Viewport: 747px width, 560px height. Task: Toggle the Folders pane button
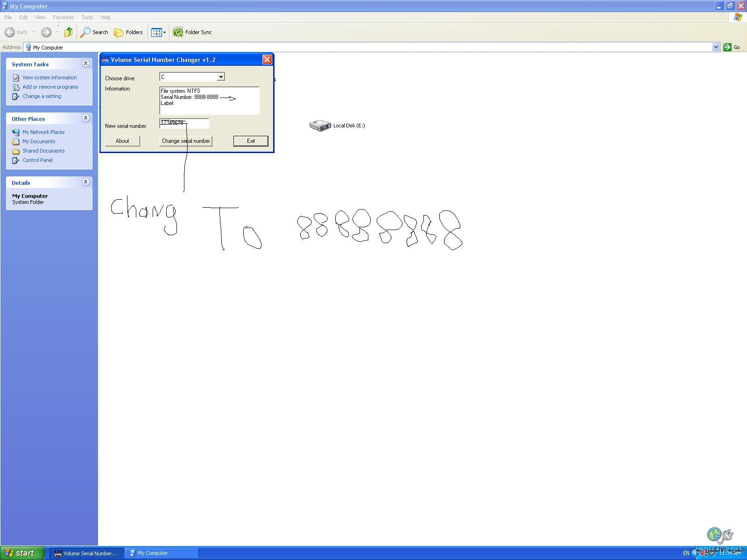(128, 32)
